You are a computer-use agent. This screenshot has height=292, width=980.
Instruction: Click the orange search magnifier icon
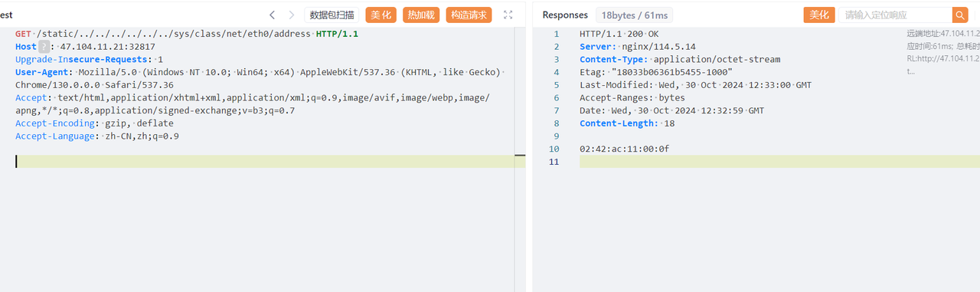click(960, 15)
